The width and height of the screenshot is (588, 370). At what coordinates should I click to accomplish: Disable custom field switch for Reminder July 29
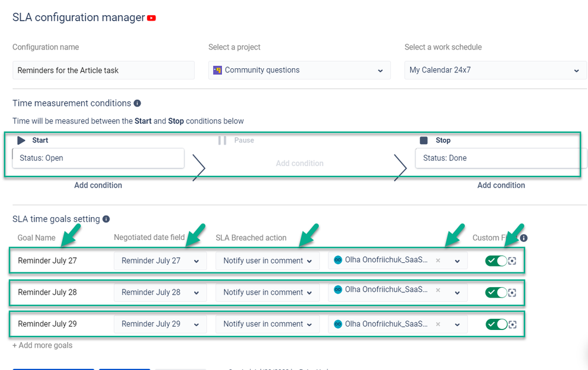(496, 324)
